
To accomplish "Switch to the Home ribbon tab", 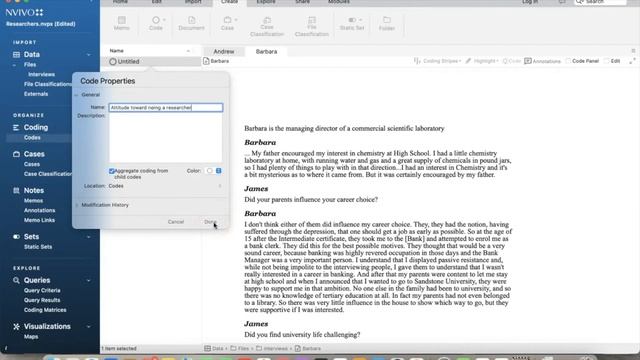I will 120,2.
